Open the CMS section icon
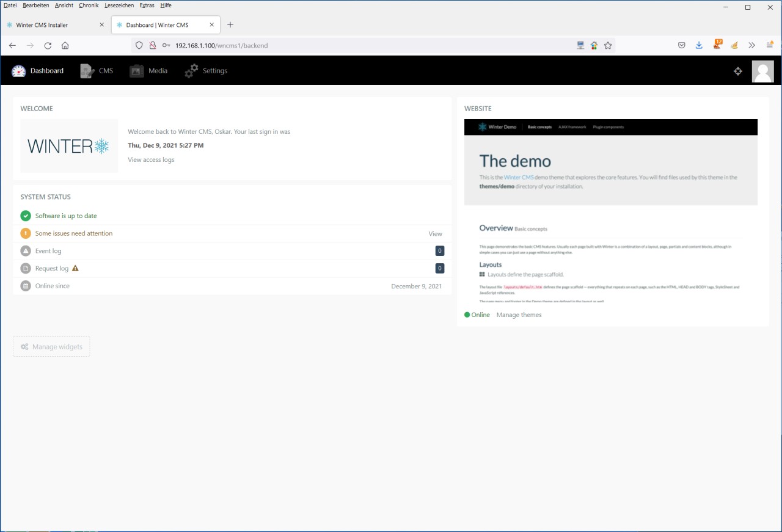 [x=87, y=71]
